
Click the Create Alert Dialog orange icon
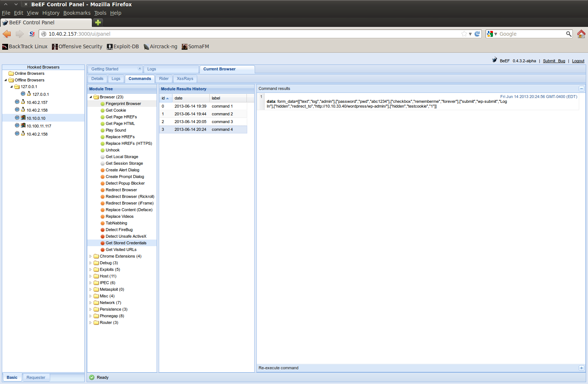coord(103,170)
